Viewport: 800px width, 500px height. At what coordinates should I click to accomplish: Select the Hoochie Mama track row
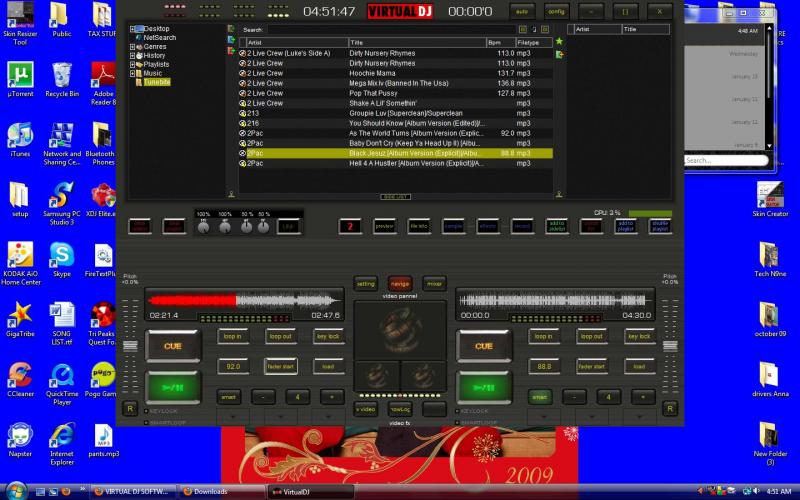pyautogui.click(x=396, y=73)
